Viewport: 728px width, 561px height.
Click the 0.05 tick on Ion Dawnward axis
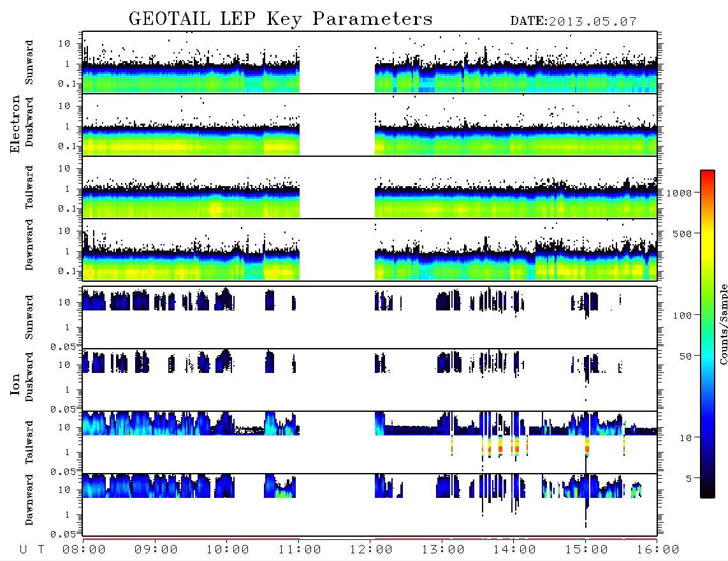pyautogui.click(x=62, y=534)
